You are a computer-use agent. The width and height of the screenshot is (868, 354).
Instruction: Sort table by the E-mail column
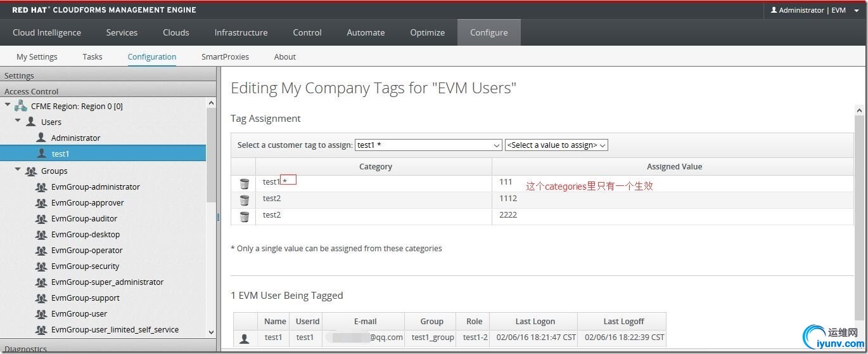pyautogui.click(x=365, y=321)
